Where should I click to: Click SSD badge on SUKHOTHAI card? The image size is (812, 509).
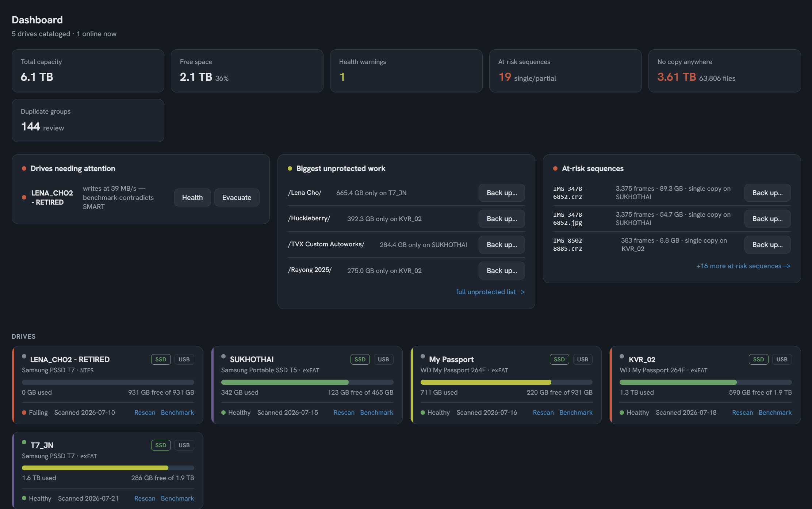(360, 359)
